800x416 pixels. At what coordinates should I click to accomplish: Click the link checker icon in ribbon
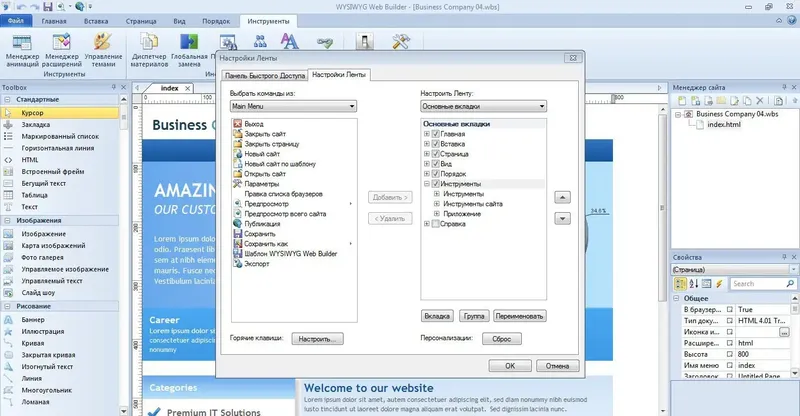click(324, 43)
